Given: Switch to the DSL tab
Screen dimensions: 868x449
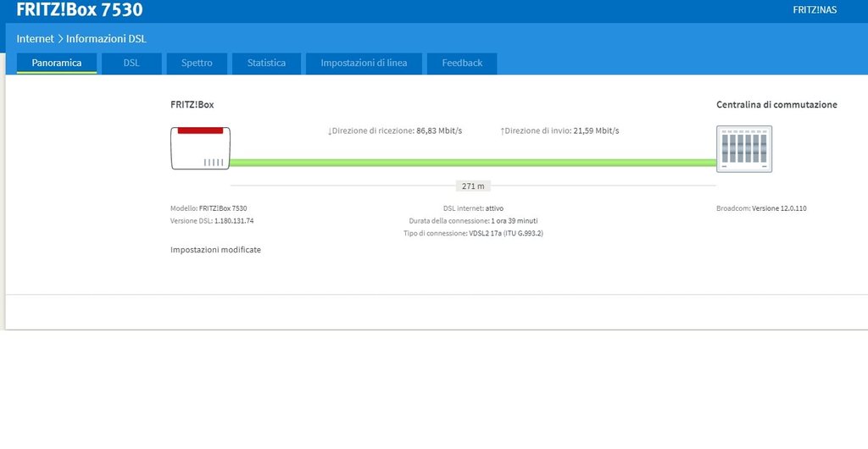Looking at the screenshot, I should [131, 63].
